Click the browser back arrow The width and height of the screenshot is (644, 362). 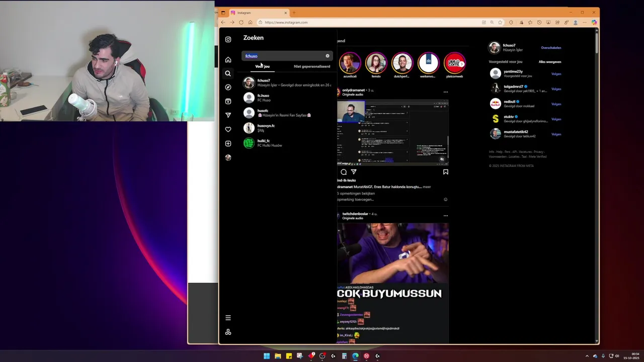pos(223,22)
